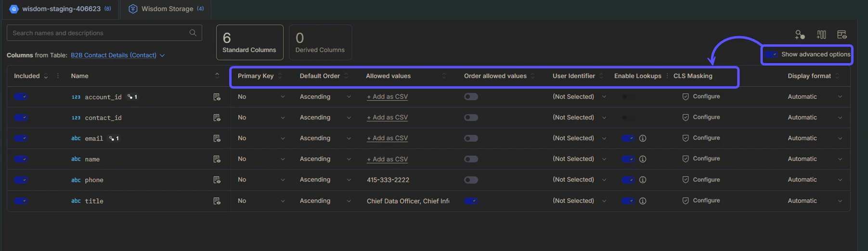Sort by Primary Key column arrows
Viewport: 868px width, 251px height.
click(280, 76)
